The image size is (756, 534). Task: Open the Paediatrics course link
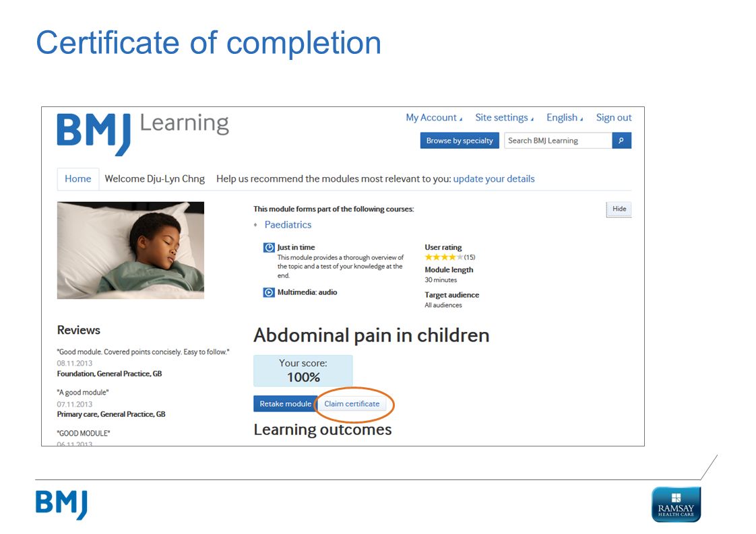pyautogui.click(x=288, y=225)
